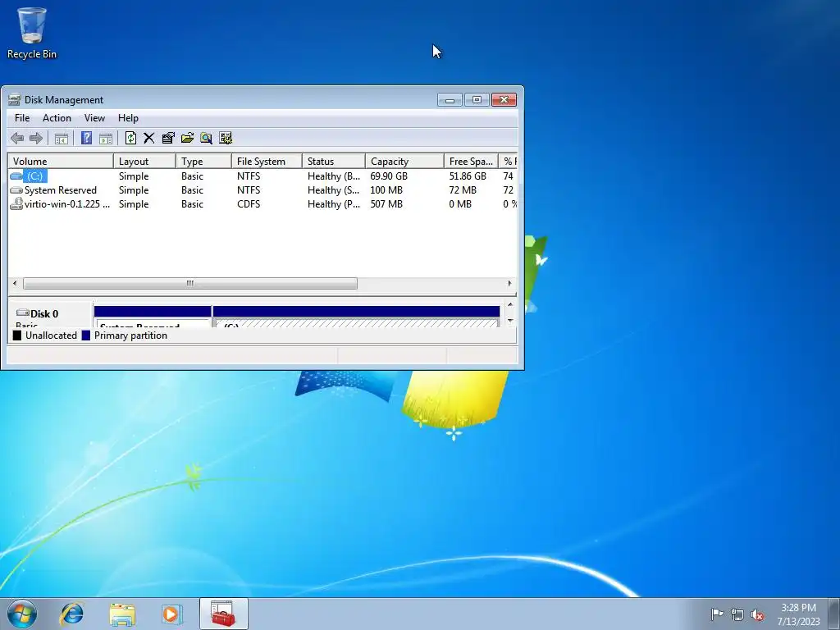
Task: Click the 69.90 GB capacity cell
Action: tap(389, 176)
